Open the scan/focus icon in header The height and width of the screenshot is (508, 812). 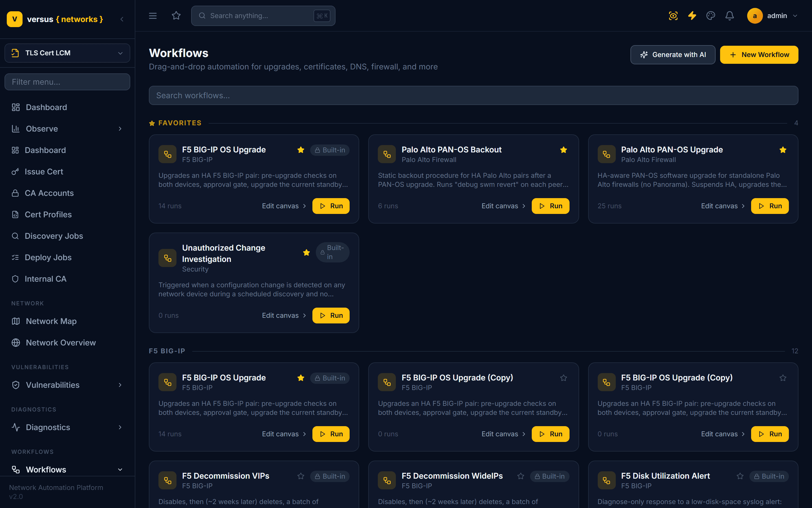[x=673, y=16]
